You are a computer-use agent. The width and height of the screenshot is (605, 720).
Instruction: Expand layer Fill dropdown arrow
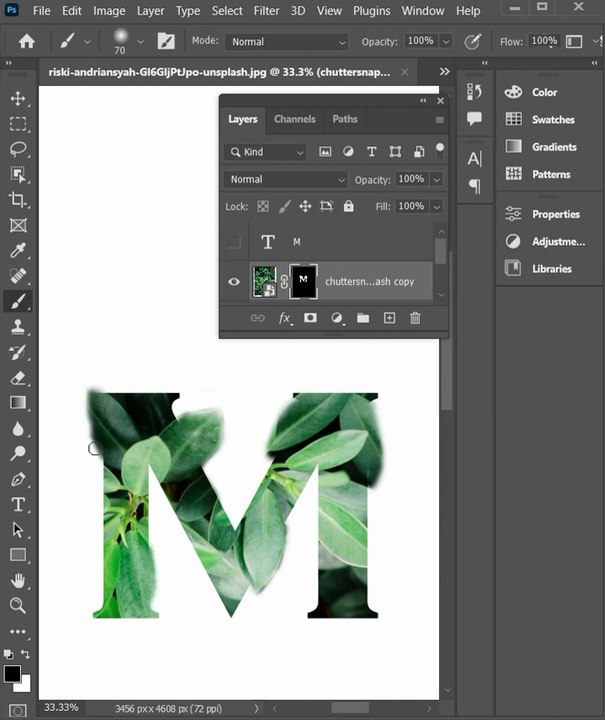click(x=437, y=207)
